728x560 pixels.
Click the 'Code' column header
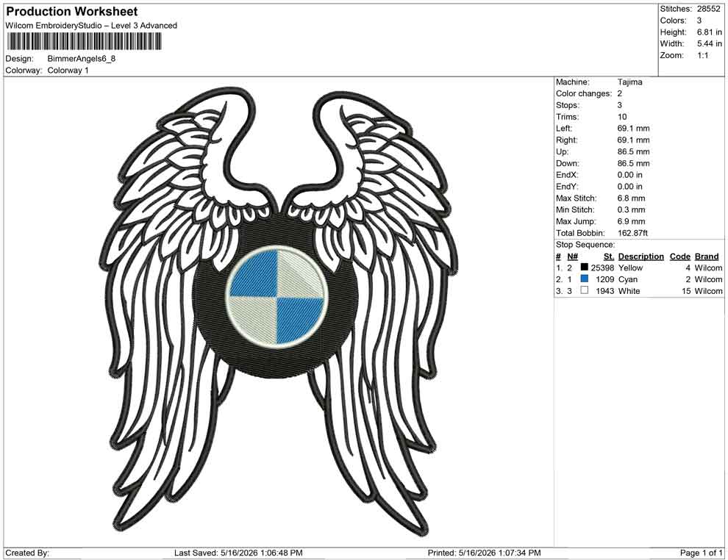click(680, 256)
